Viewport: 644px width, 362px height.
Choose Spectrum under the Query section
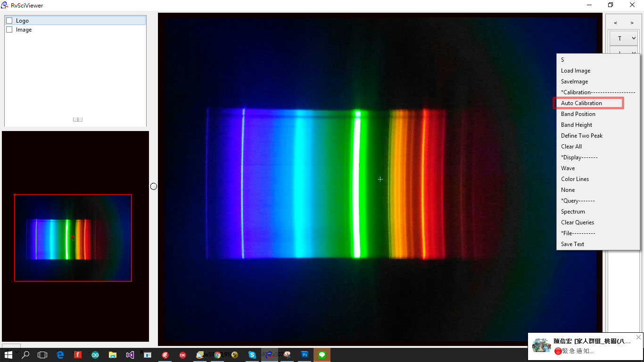(573, 211)
